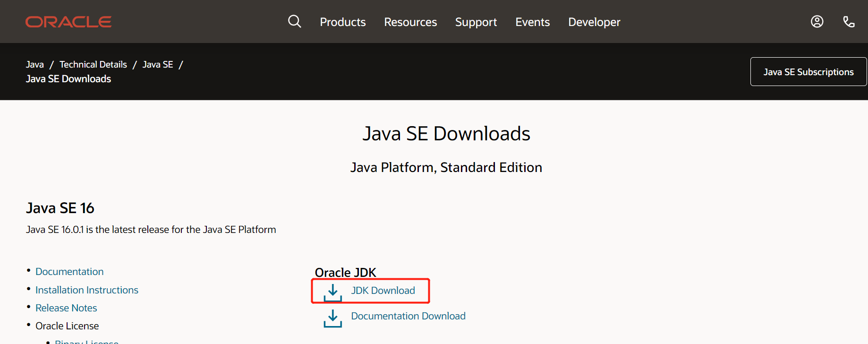Open the Events menu

[533, 22]
